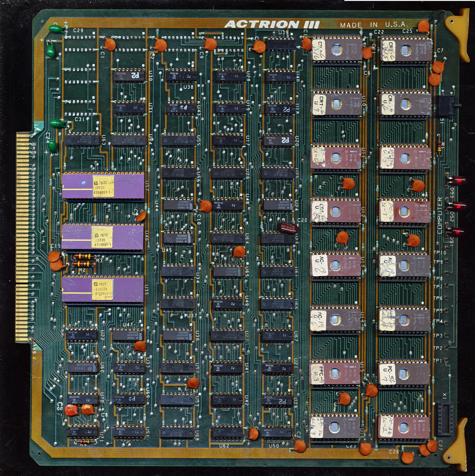This screenshot has width=475, height=476.
Task: Click the ACTRION III logo
Action: 272,24
